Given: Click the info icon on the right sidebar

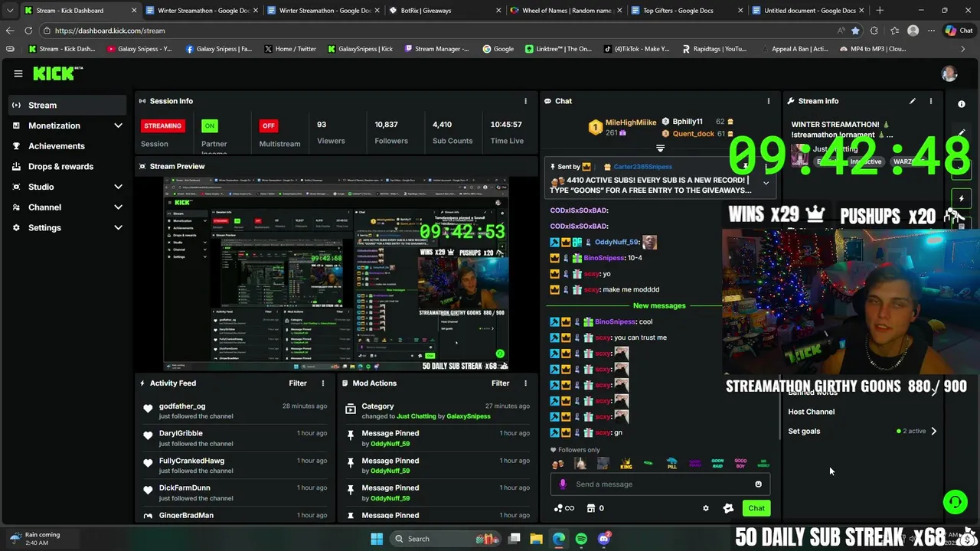Looking at the screenshot, I should (x=962, y=104).
